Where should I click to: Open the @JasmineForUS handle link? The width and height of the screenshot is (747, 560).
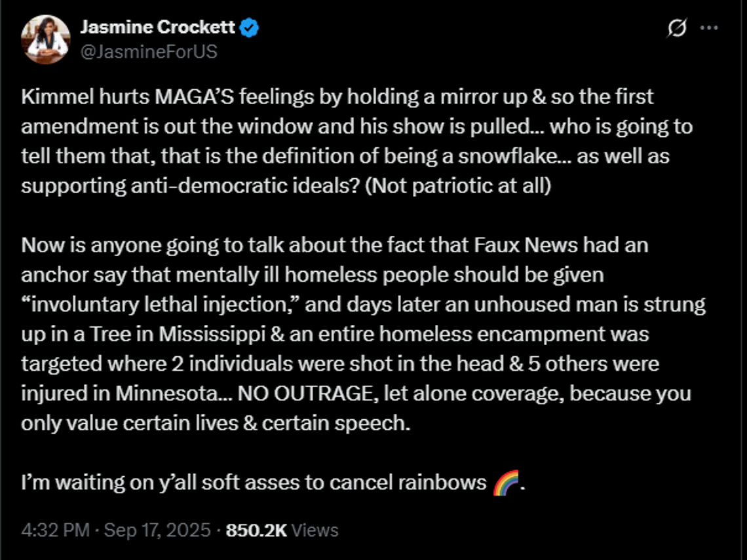[149, 52]
